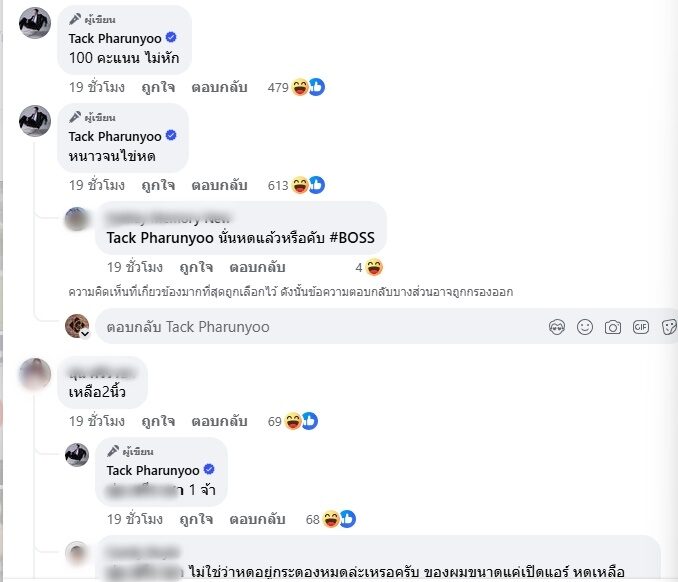The width and height of the screenshot is (678, 582).
Task: Attach a photo using the camera icon
Action: click(x=613, y=327)
